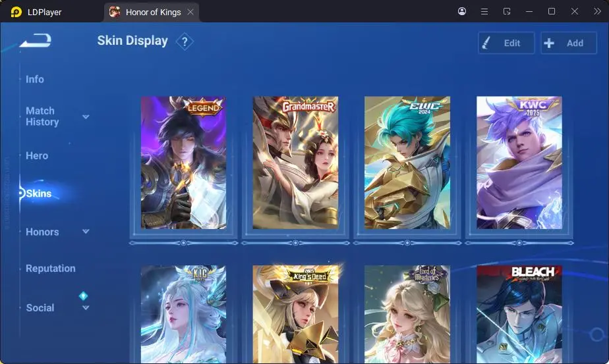Select the KIC skin card
Image resolution: width=609 pixels, height=364 pixels.
[x=183, y=315]
